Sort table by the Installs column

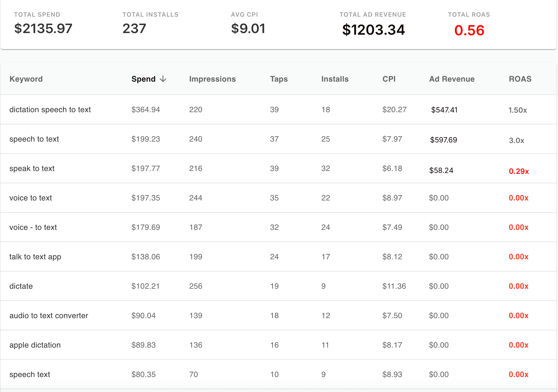pos(335,79)
